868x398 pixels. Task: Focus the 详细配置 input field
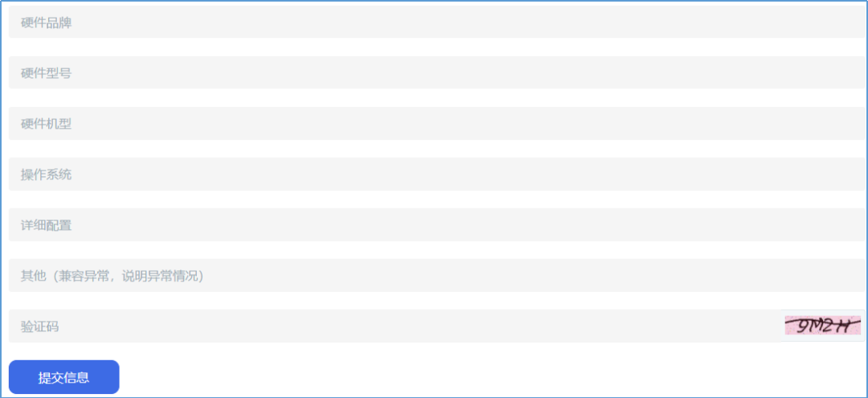click(x=434, y=225)
